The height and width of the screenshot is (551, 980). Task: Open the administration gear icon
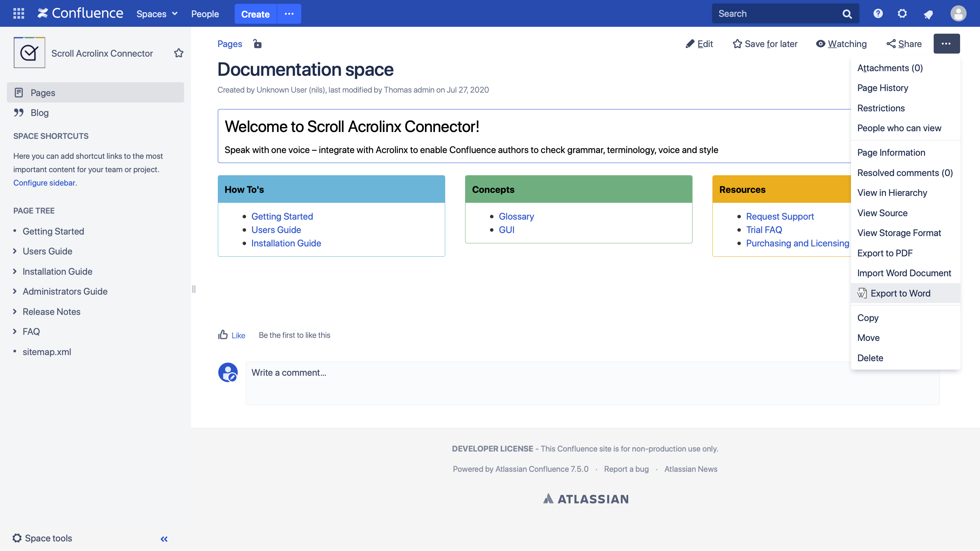[x=902, y=14]
